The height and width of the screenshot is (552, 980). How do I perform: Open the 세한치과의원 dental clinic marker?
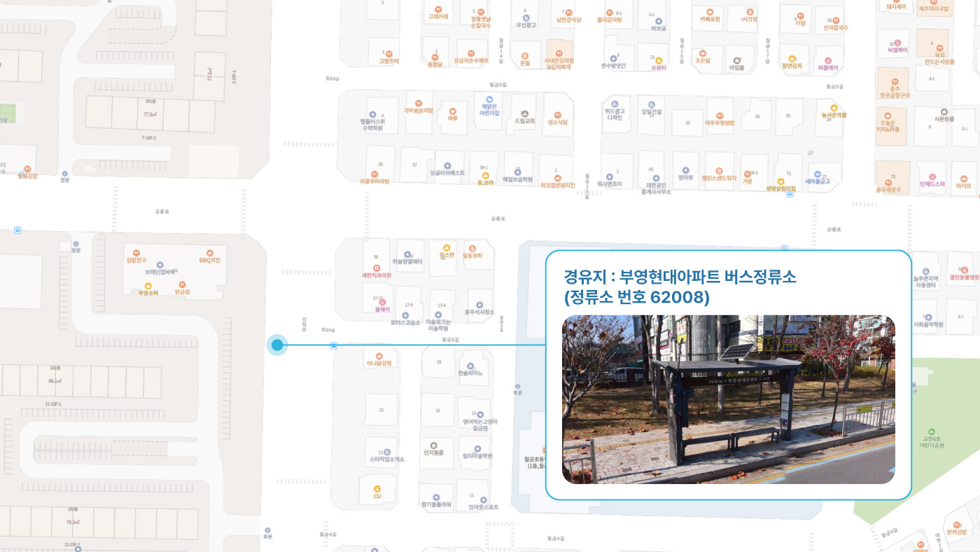click(377, 268)
